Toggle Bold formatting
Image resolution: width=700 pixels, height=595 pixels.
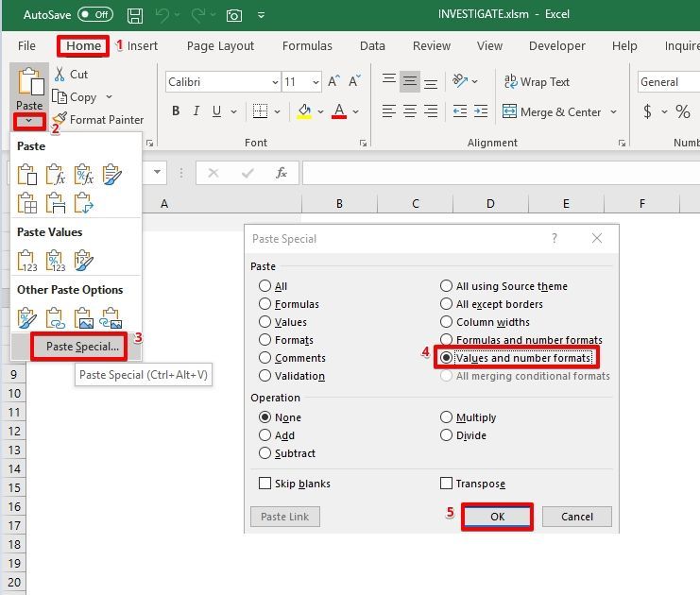pyautogui.click(x=176, y=110)
